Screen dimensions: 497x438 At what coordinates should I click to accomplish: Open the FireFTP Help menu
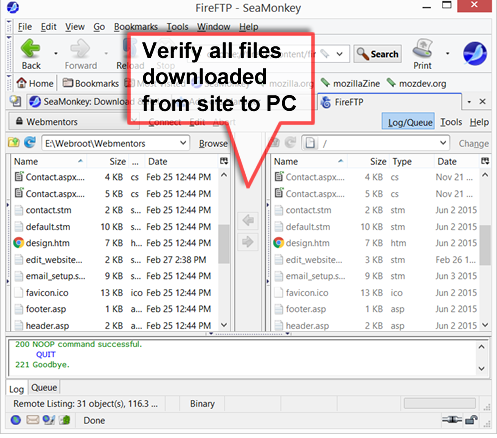[479, 122]
